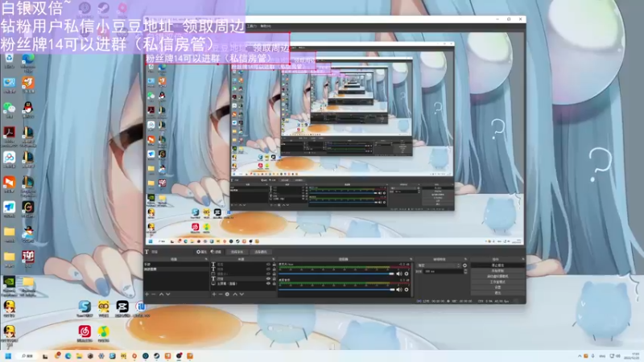Open the scene transition type dropdown
This screenshot has width=644, height=362.
pyautogui.click(x=439, y=265)
